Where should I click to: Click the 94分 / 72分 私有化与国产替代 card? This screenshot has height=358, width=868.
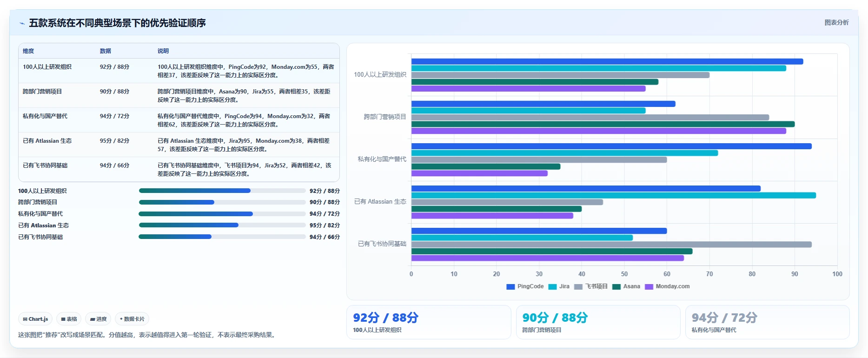(x=767, y=322)
